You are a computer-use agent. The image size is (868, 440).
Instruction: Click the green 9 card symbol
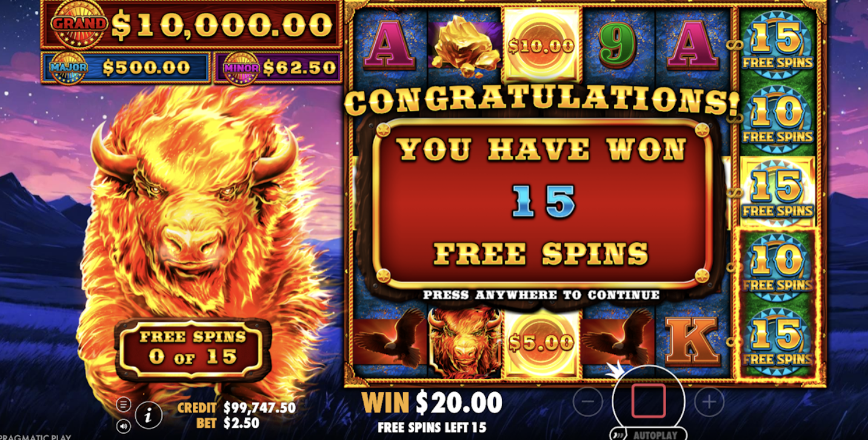click(618, 44)
